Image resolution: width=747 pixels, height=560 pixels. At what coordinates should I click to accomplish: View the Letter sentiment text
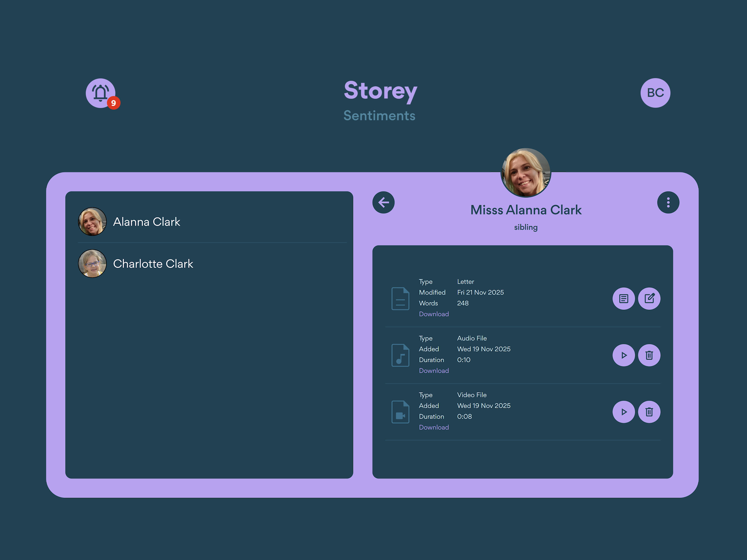pyautogui.click(x=623, y=298)
